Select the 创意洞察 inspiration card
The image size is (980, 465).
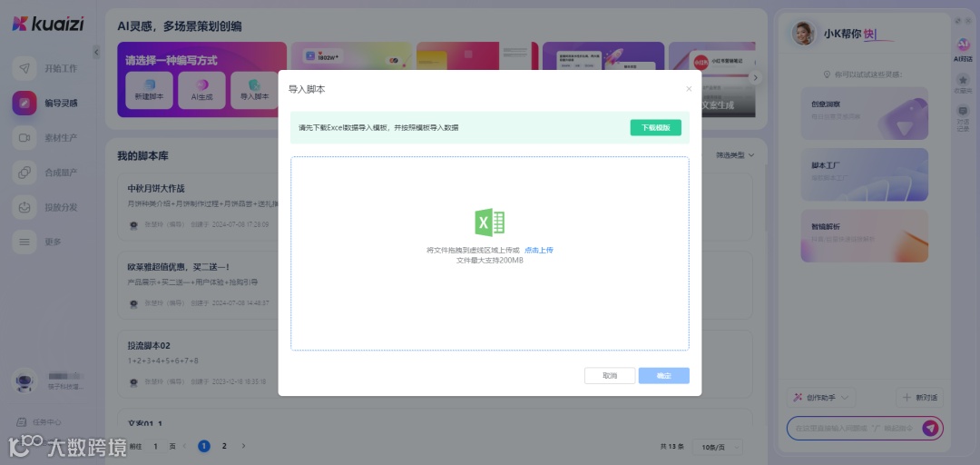[865, 114]
